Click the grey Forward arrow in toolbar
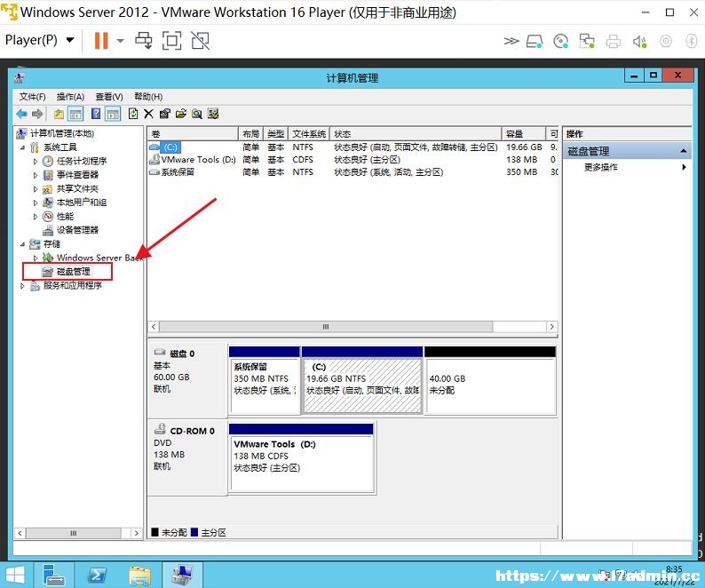Screen dimensions: 705x588 37,114
